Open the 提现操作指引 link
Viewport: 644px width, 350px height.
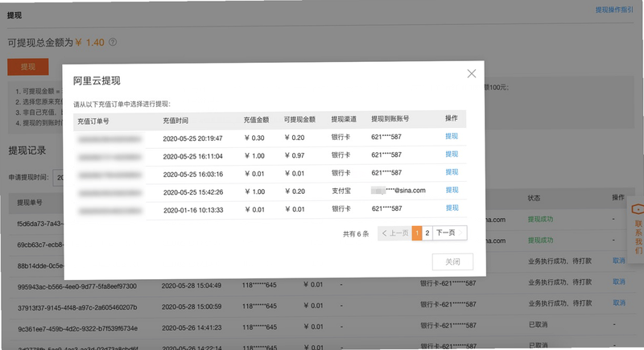pos(614,10)
